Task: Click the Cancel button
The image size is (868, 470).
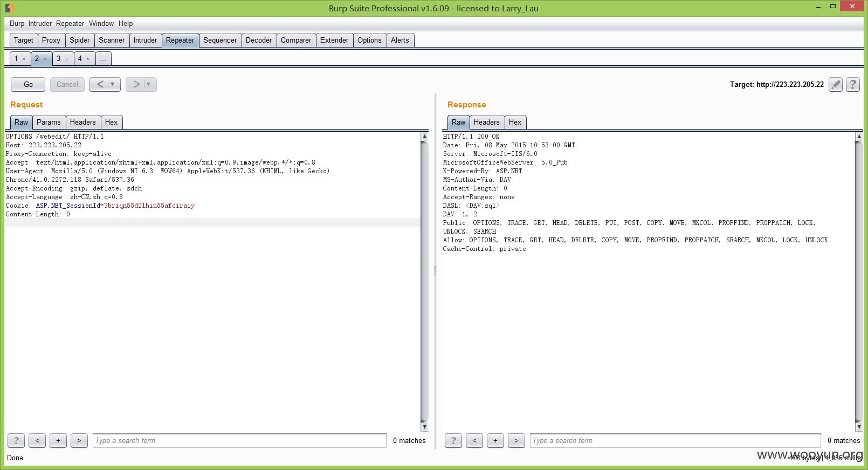Action: pyautogui.click(x=67, y=84)
